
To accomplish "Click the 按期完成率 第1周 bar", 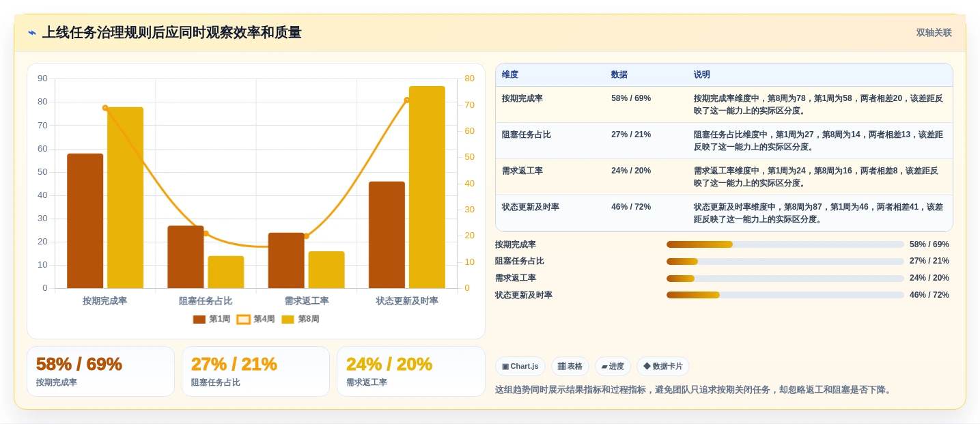I will pos(85,221).
